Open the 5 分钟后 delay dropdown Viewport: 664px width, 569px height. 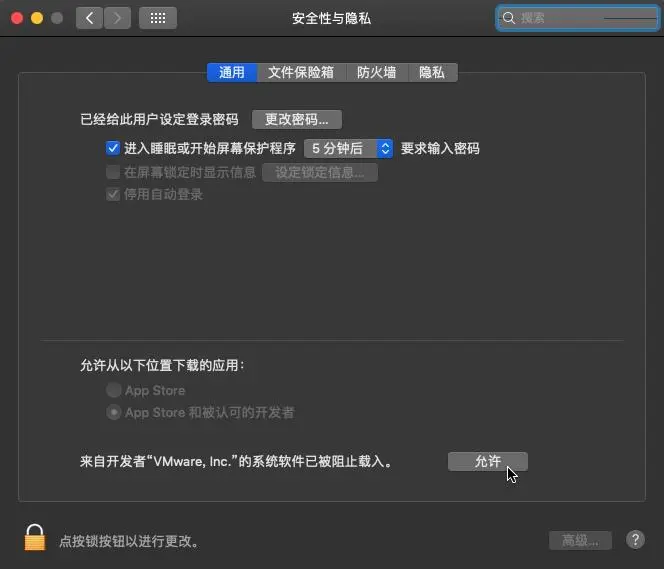pos(349,149)
